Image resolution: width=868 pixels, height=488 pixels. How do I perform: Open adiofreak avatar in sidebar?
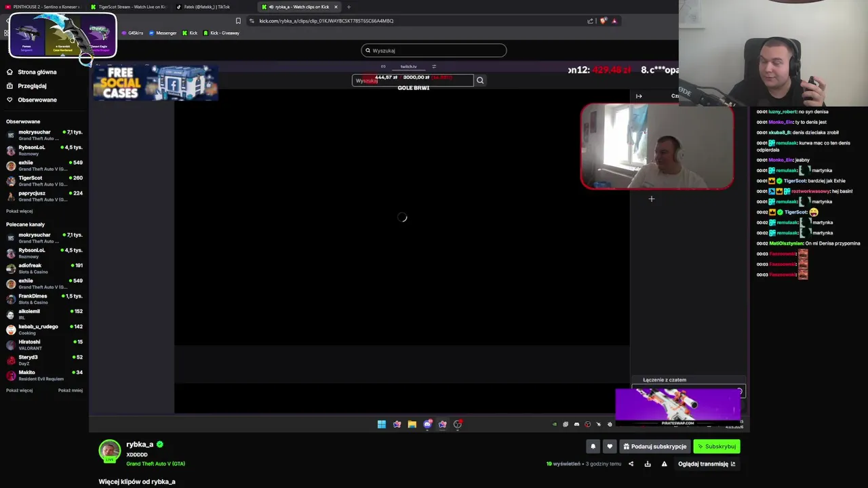11,268
